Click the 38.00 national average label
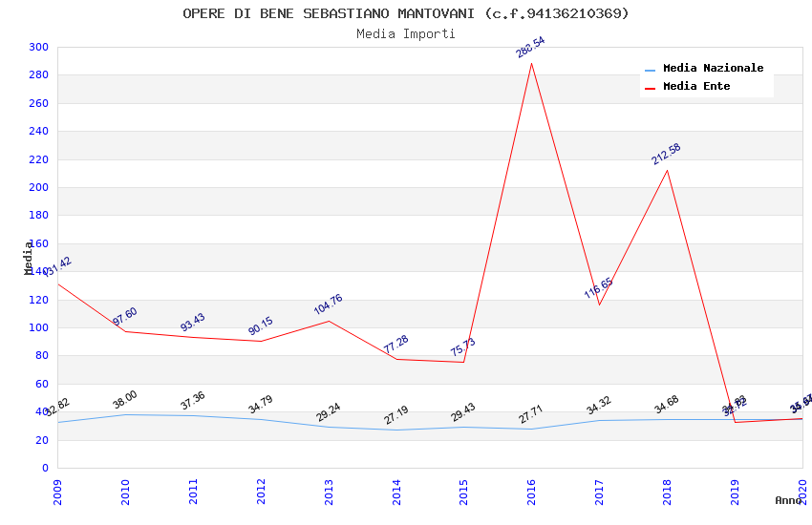Screen dimensions: 812x525 coord(125,399)
